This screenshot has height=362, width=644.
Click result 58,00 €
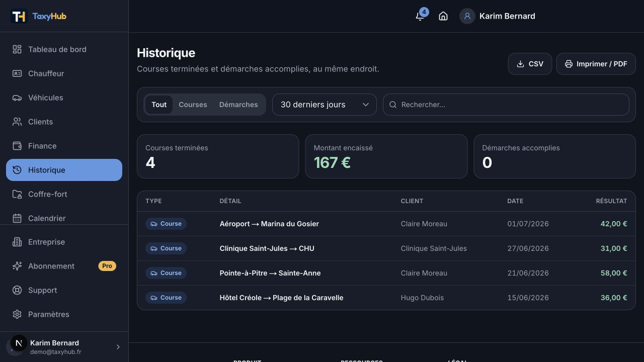pos(614,273)
